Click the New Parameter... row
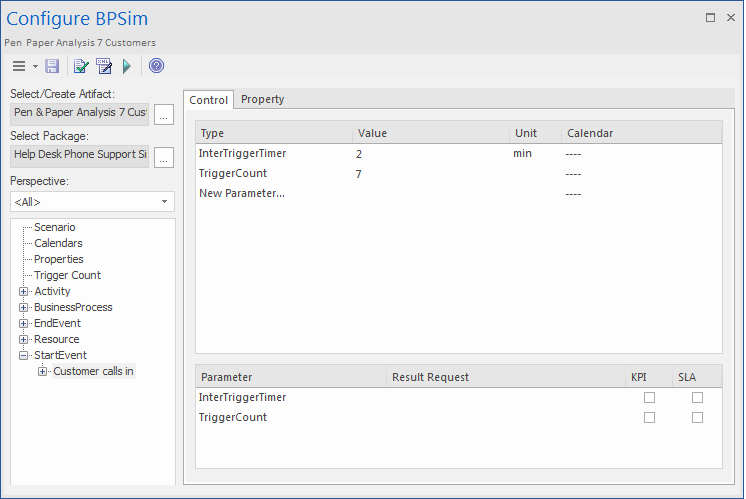Viewport: 746px width, 499px height. (x=242, y=193)
